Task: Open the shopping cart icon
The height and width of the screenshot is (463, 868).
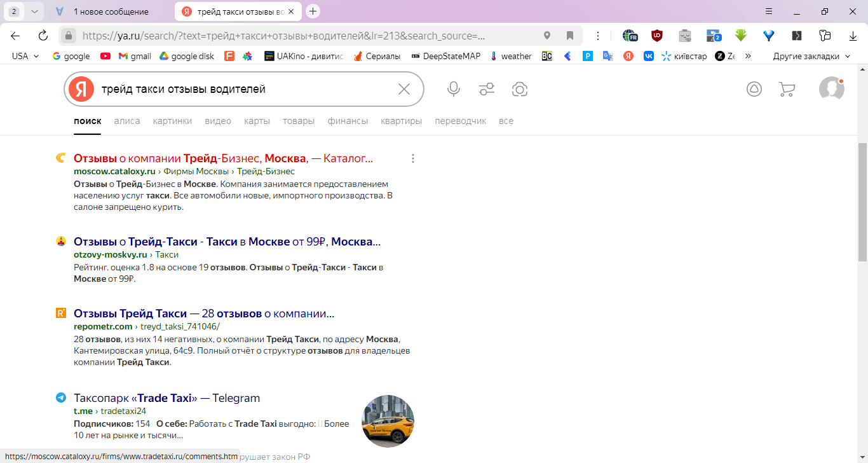Action: pos(787,89)
